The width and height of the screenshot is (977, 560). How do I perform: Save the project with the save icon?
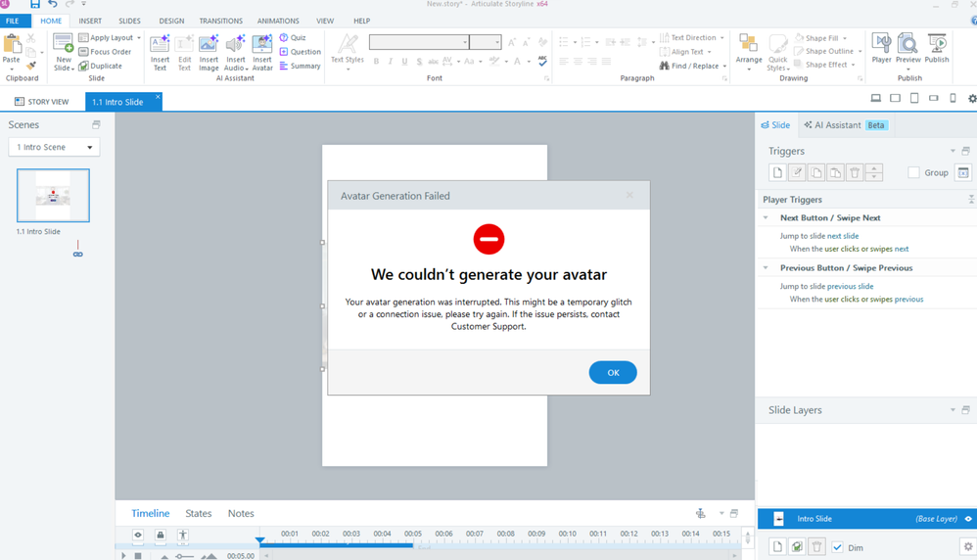[35, 4]
